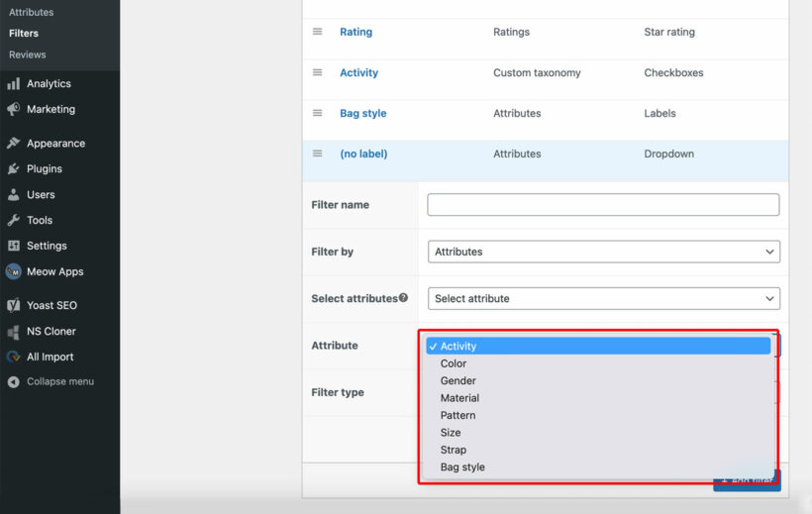Grab the (no label) row drag handle

(318, 154)
